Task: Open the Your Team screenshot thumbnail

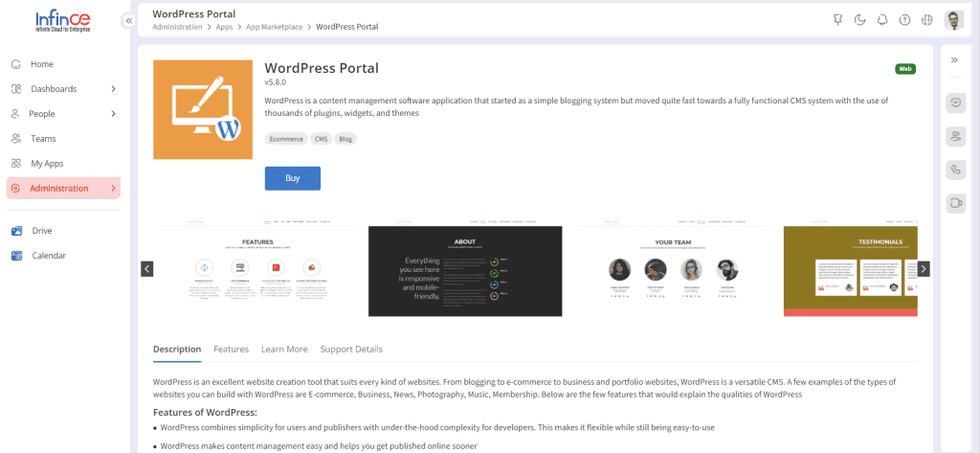Action: click(x=673, y=268)
